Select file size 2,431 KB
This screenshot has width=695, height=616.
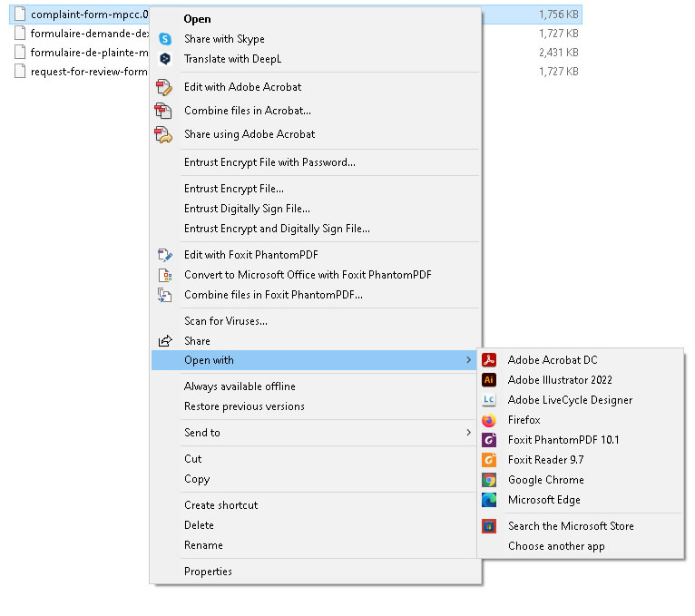[559, 53]
